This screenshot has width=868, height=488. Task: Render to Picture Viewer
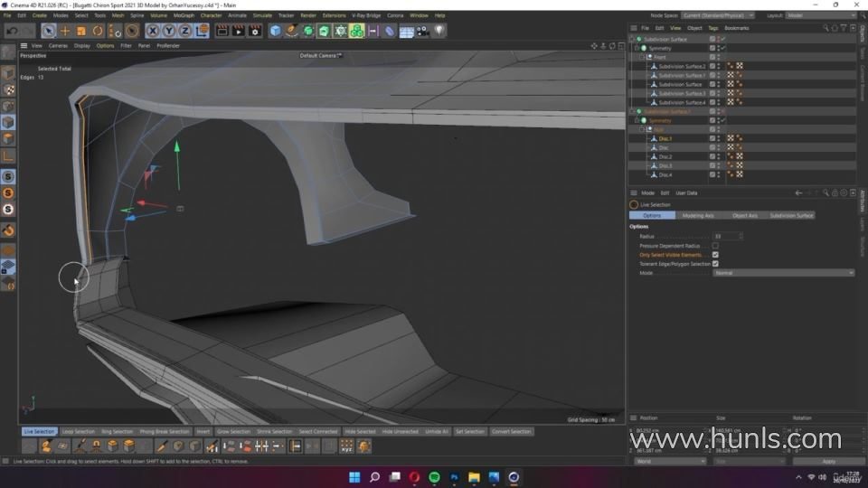coord(238,31)
